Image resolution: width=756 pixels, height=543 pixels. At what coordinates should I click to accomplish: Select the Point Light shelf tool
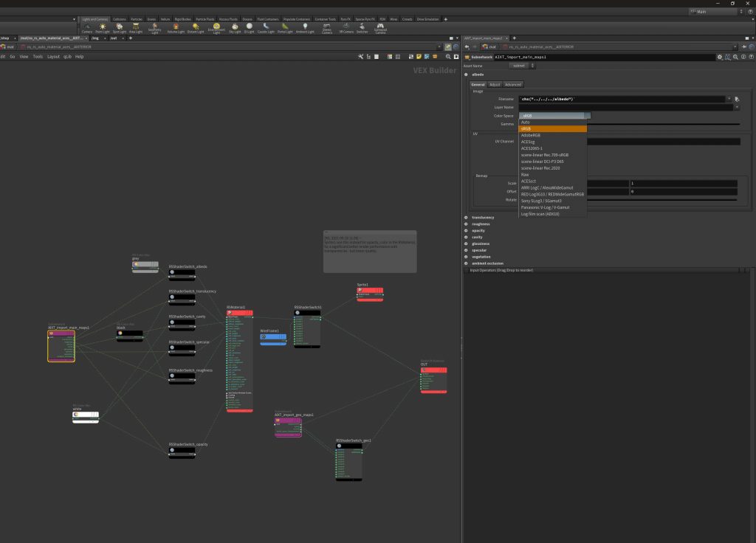[103, 28]
